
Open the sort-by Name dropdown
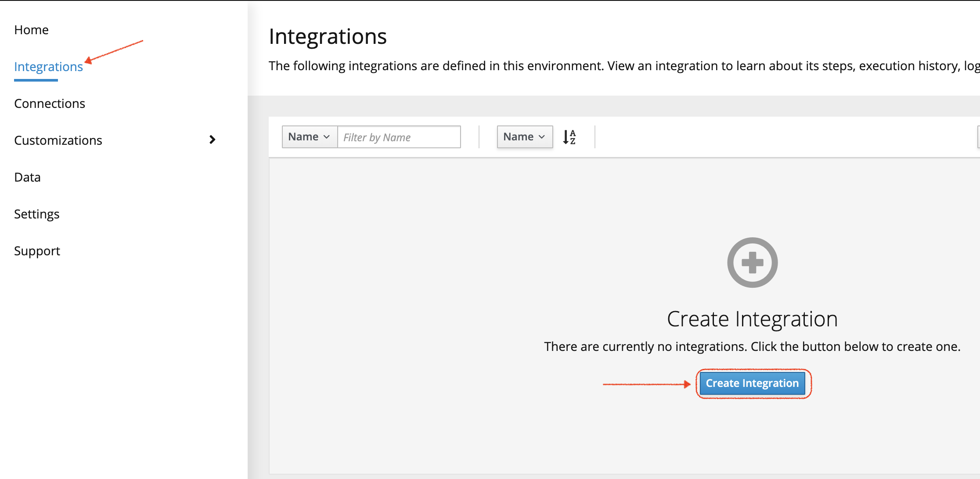(524, 137)
